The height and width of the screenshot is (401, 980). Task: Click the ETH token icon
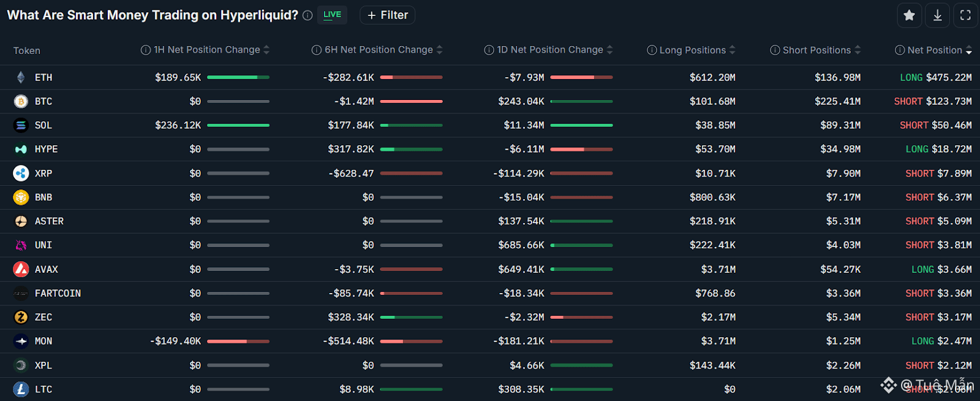click(x=21, y=77)
